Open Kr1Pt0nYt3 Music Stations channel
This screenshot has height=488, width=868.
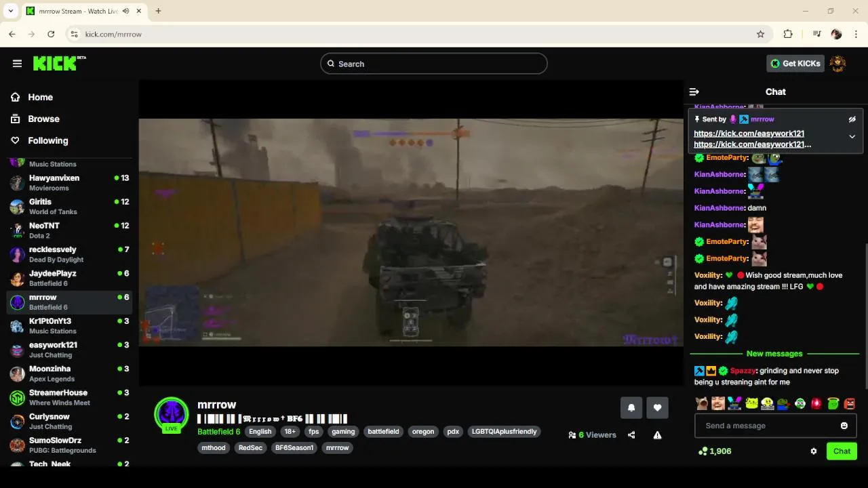pos(69,326)
